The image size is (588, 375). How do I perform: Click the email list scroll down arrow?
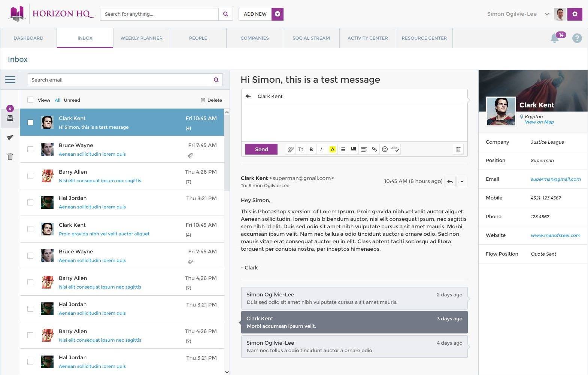[227, 372]
